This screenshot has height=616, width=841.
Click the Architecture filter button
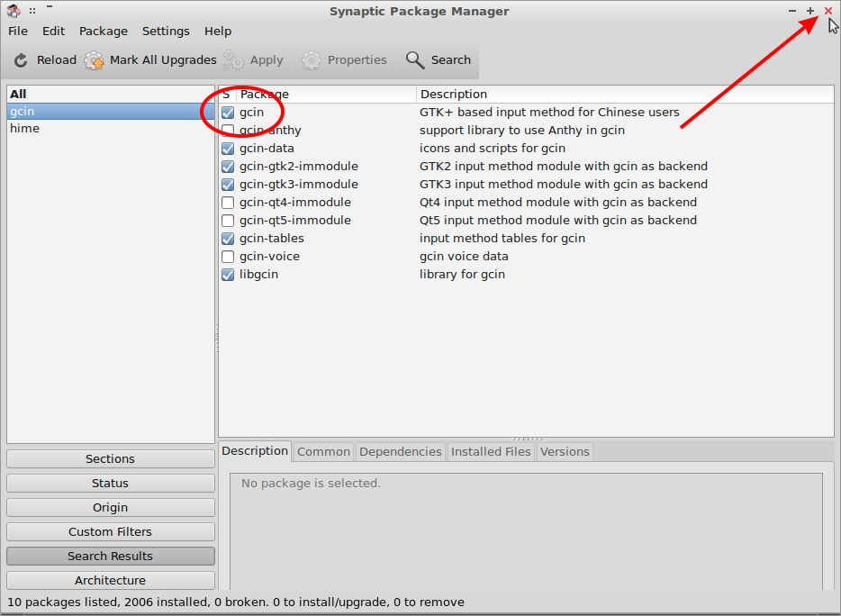tap(111, 581)
